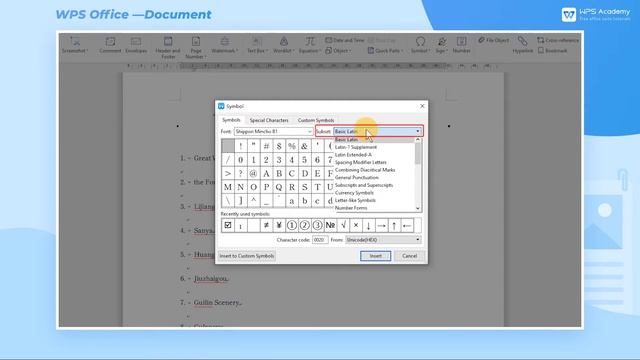
Task: Switch to the Custom Symbols tab
Action: point(316,120)
